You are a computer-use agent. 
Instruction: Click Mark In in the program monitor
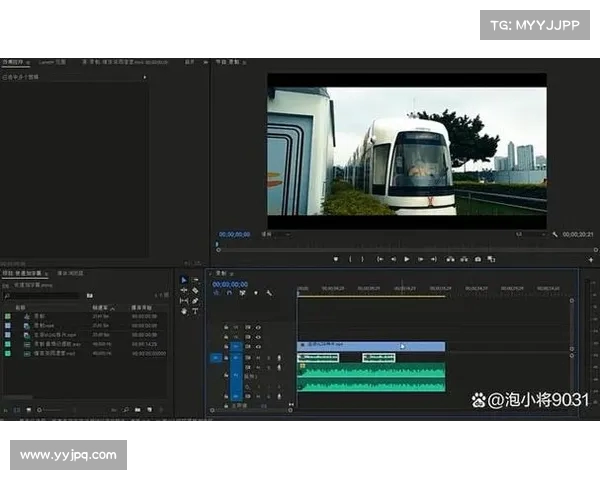pyautogui.click(x=350, y=259)
